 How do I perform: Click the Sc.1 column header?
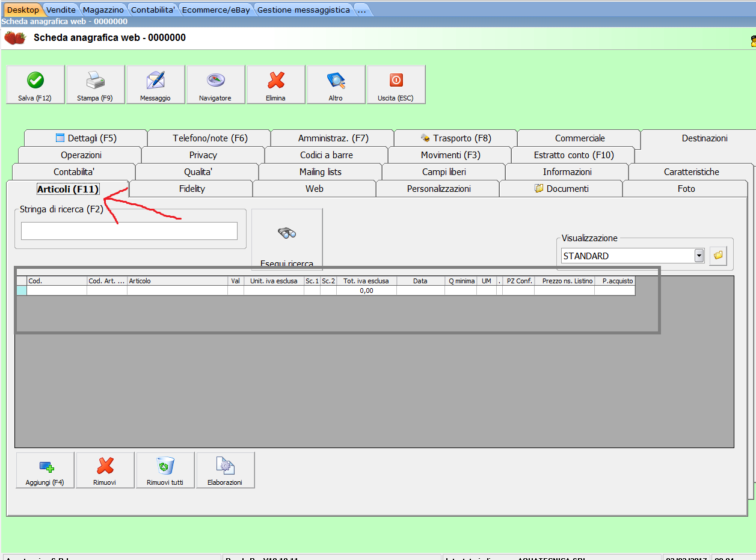click(x=312, y=281)
